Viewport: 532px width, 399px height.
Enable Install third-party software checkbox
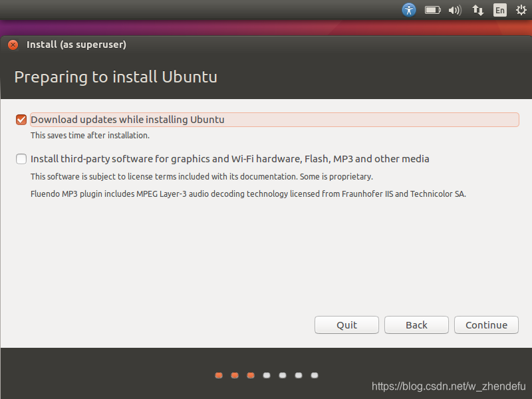pyautogui.click(x=21, y=159)
